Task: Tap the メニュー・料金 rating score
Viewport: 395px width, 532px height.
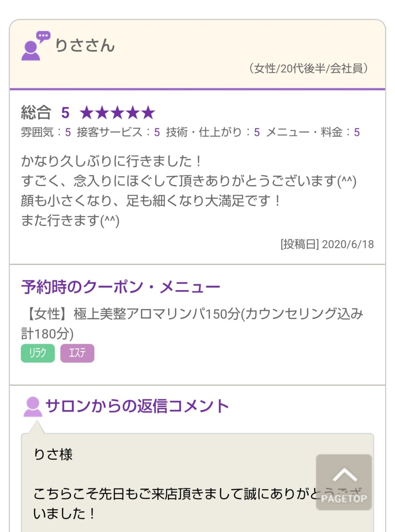Action: [x=357, y=133]
